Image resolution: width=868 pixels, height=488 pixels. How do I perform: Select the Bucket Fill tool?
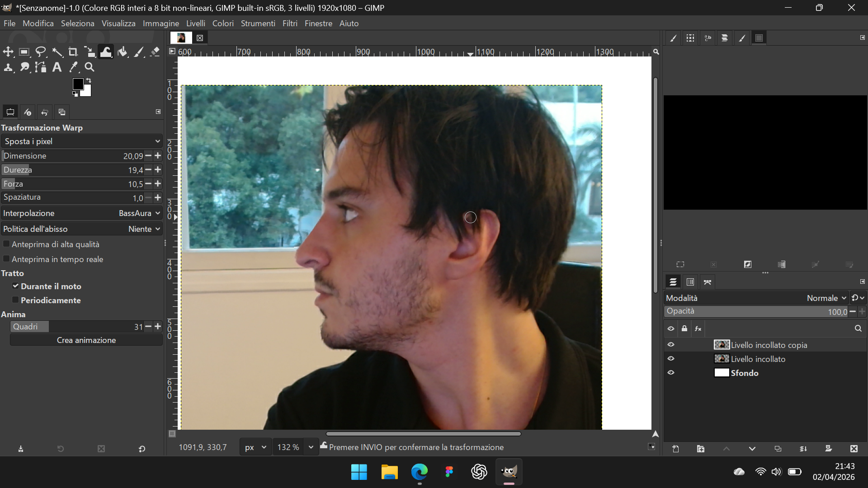coord(122,52)
